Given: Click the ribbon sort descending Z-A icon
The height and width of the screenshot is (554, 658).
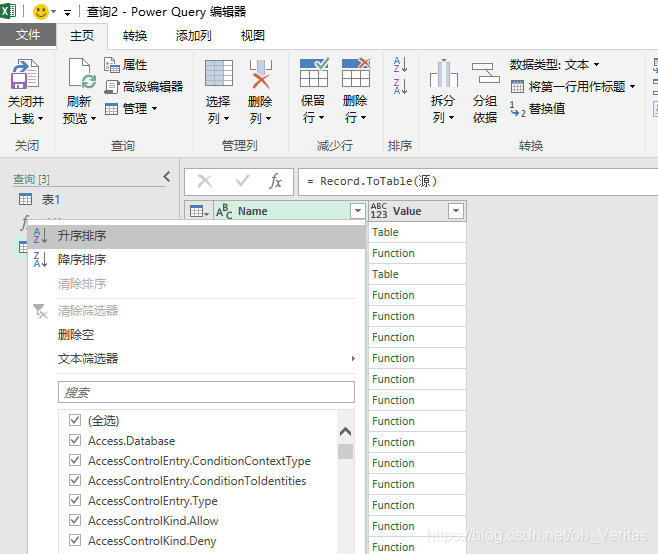Looking at the screenshot, I should [x=400, y=86].
